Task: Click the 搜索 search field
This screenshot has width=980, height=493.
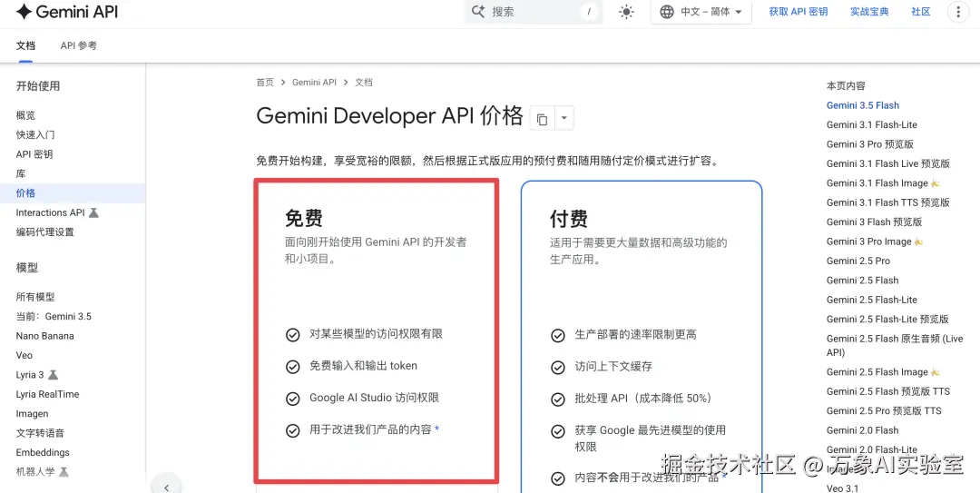Action: click(534, 12)
